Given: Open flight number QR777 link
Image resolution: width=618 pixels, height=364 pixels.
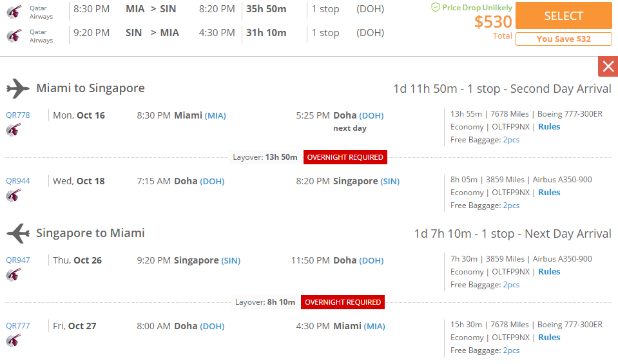Looking at the screenshot, I should (x=18, y=326).
